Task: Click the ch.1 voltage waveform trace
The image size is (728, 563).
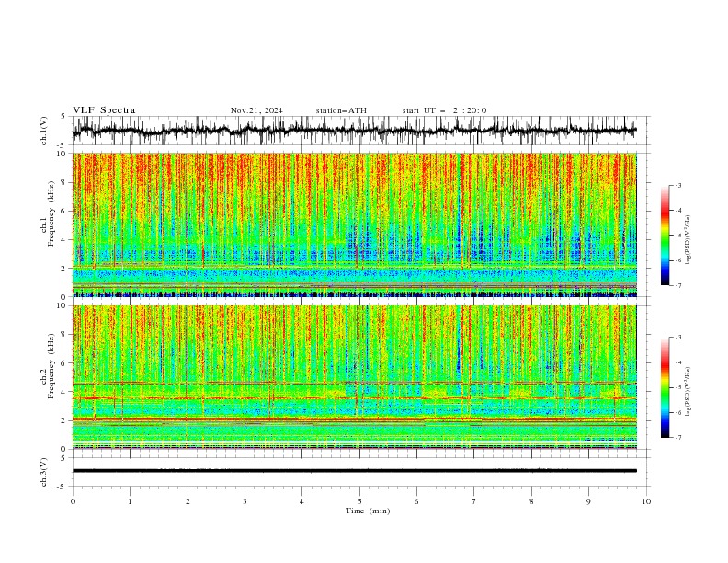Action: coord(354,131)
